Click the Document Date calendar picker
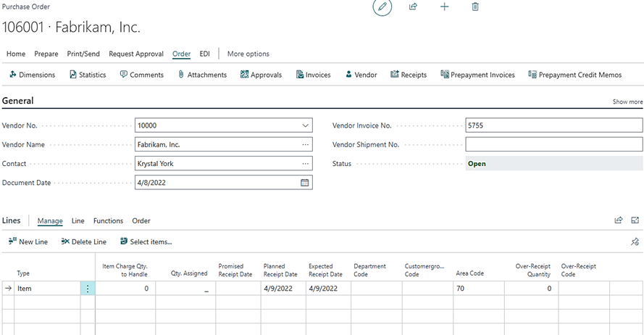The image size is (644, 335). pyautogui.click(x=305, y=183)
